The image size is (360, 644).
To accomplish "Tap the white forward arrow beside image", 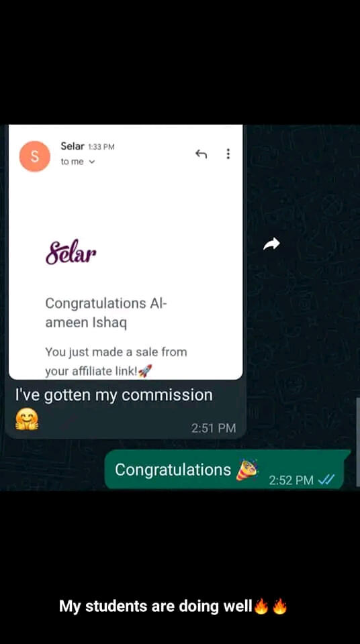I will click(271, 244).
